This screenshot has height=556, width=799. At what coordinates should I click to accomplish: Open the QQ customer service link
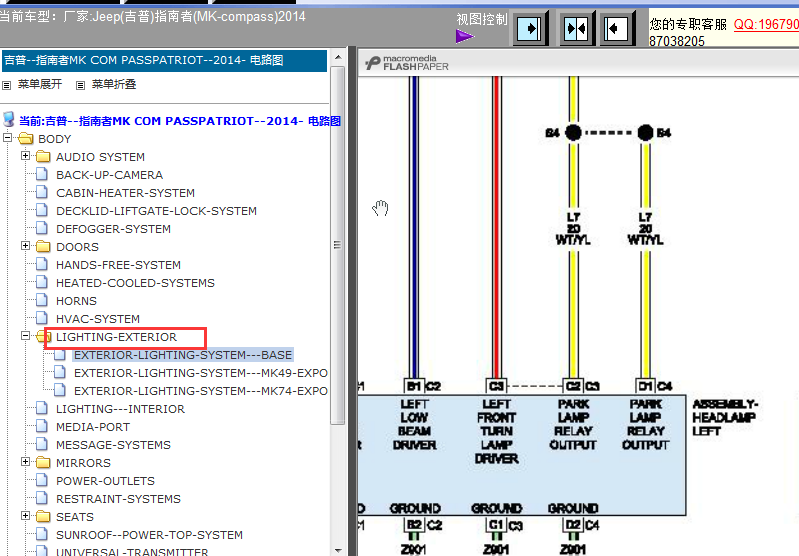click(x=766, y=24)
